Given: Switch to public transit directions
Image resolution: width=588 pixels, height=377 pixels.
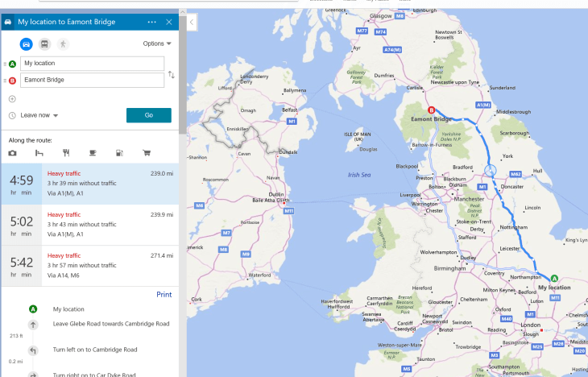Looking at the screenshot, I should 44,43.
